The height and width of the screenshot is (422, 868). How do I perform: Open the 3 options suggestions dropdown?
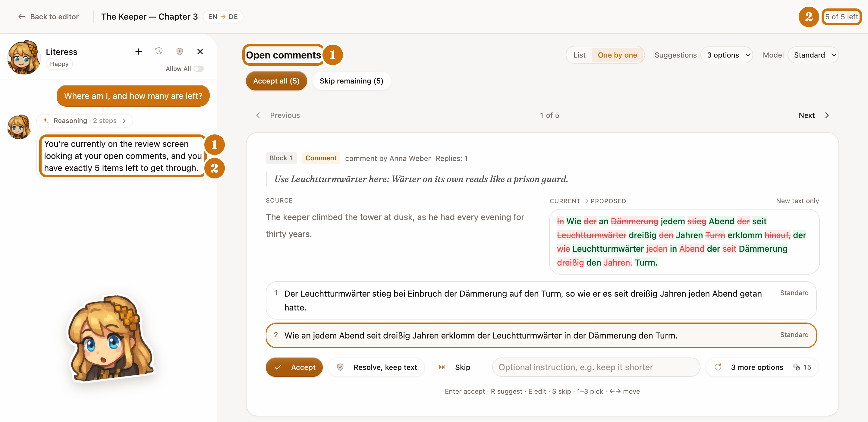727,55
